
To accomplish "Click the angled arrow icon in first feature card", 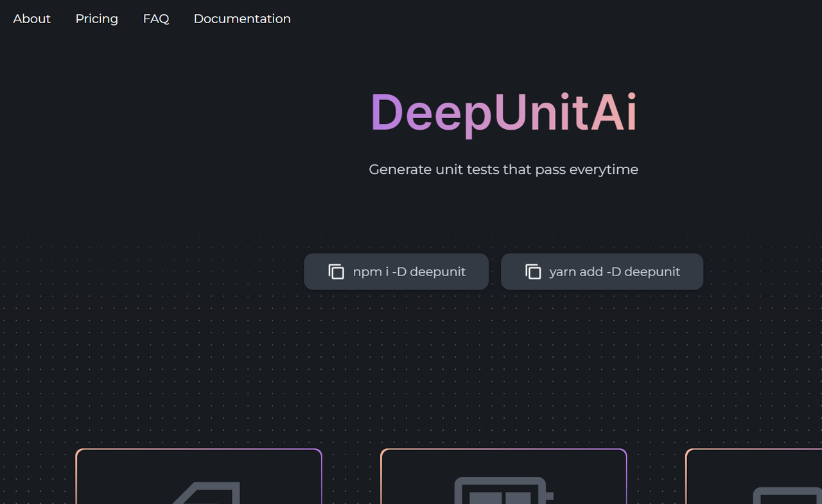I will [205, 492].
